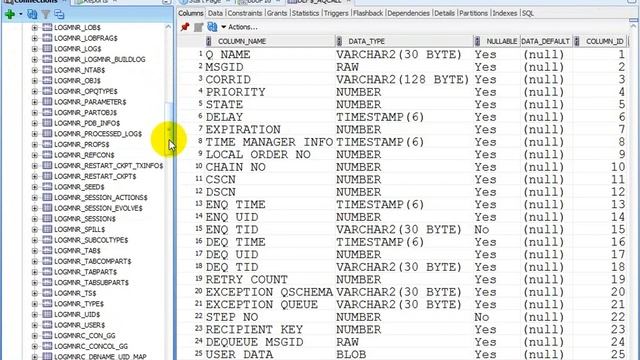Select the TIME MANAGER INFO cell

[x=269, y=142]
